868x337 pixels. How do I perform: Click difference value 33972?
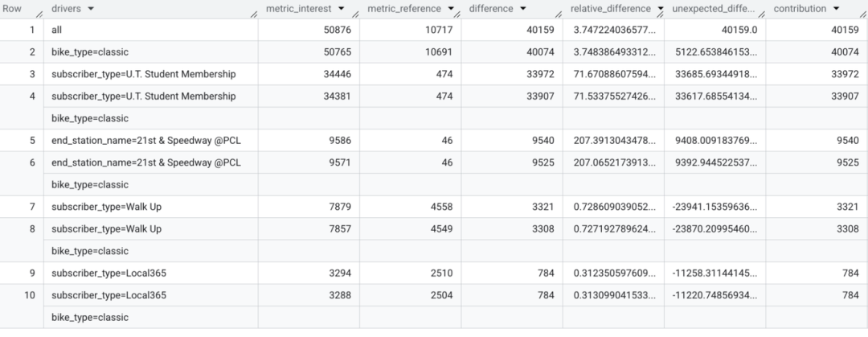(x=540, y=74)
